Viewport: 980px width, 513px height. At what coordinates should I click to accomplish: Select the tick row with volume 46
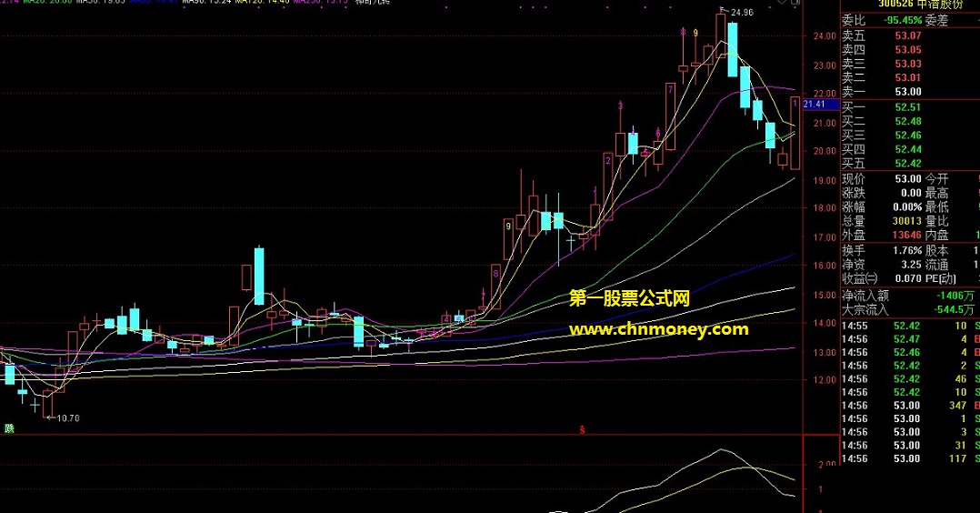[x=910, y=379]
